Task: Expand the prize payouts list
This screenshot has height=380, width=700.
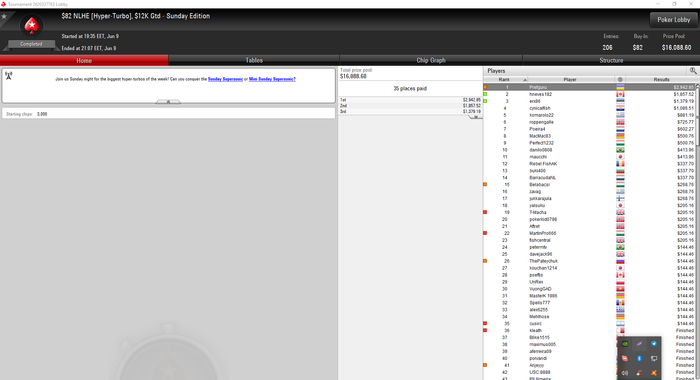Action: pyautogui.click(x=476, y=117)
